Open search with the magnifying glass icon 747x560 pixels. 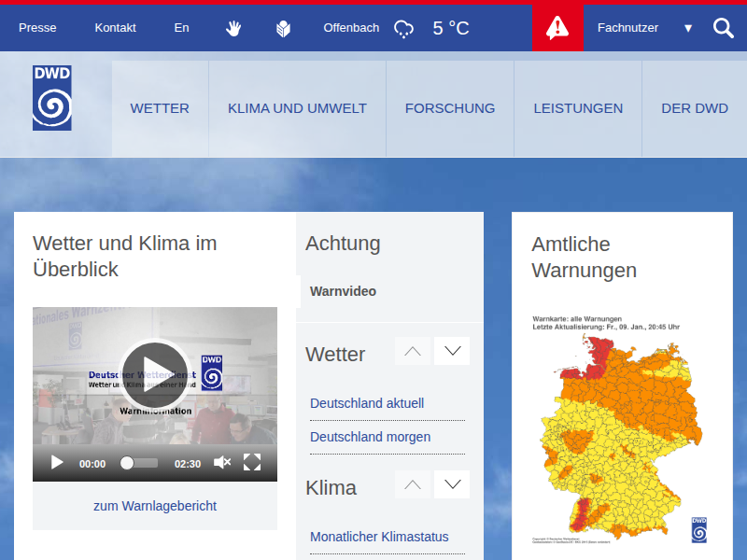(724, 28)
